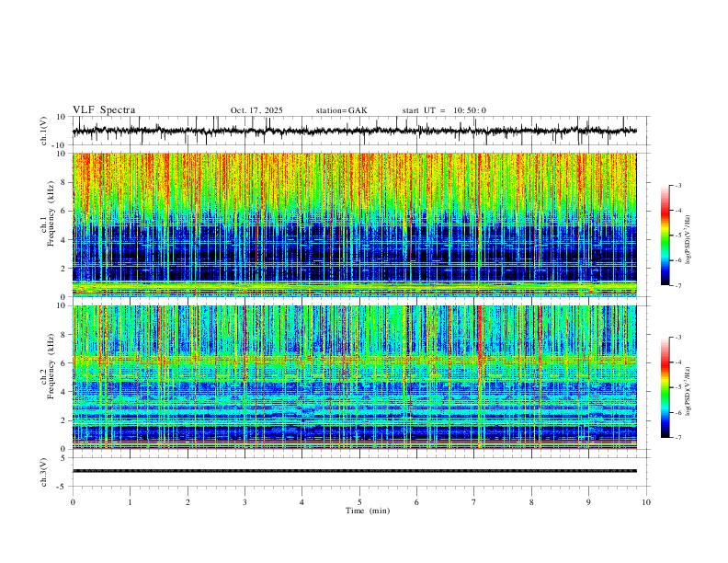Click the "2" tick on ch.1 frequency axis

pos(64,268)
